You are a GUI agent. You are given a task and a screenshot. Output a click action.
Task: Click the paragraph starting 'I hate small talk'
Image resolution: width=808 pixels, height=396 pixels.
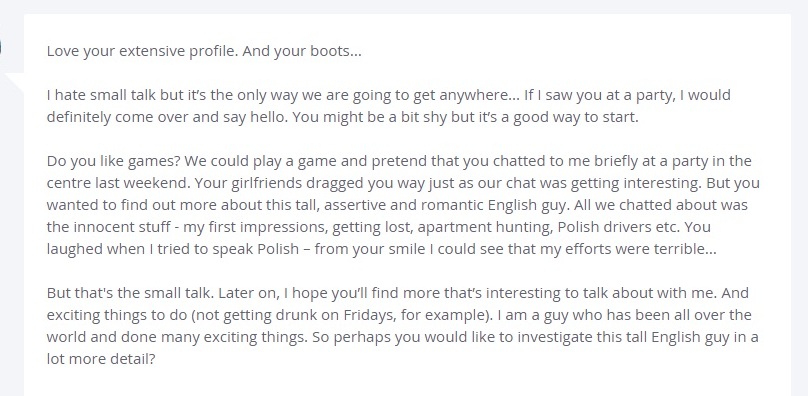389,106
